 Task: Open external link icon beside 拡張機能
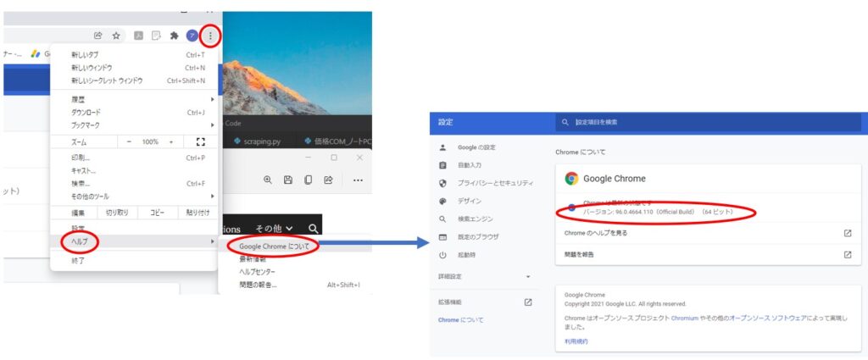527,302
